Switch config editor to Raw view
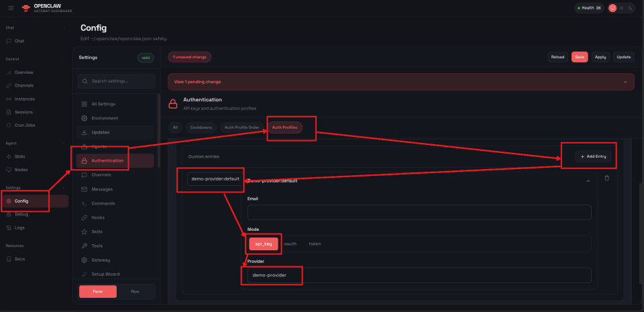Viewport: 644px width, 312px height. 136,291
